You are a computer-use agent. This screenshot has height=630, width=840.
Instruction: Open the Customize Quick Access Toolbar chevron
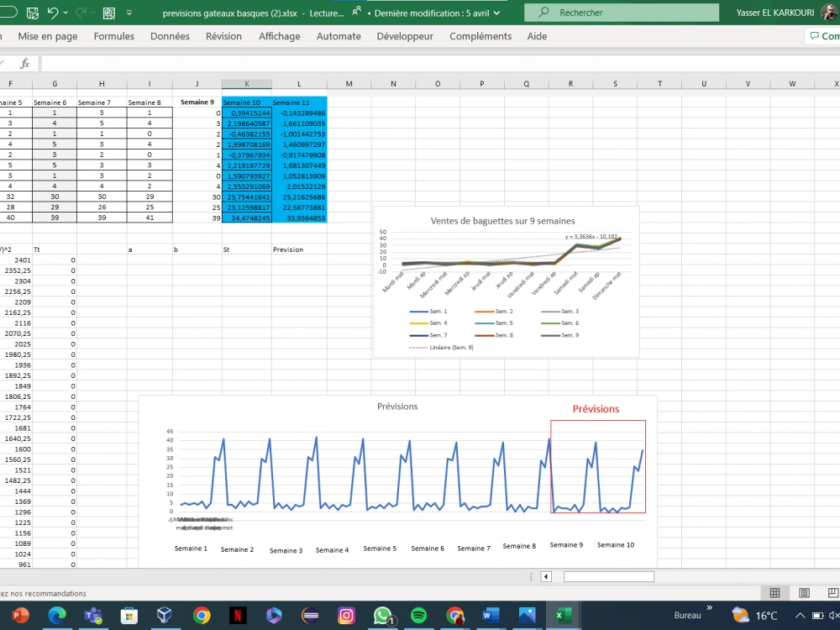[129, 13]
